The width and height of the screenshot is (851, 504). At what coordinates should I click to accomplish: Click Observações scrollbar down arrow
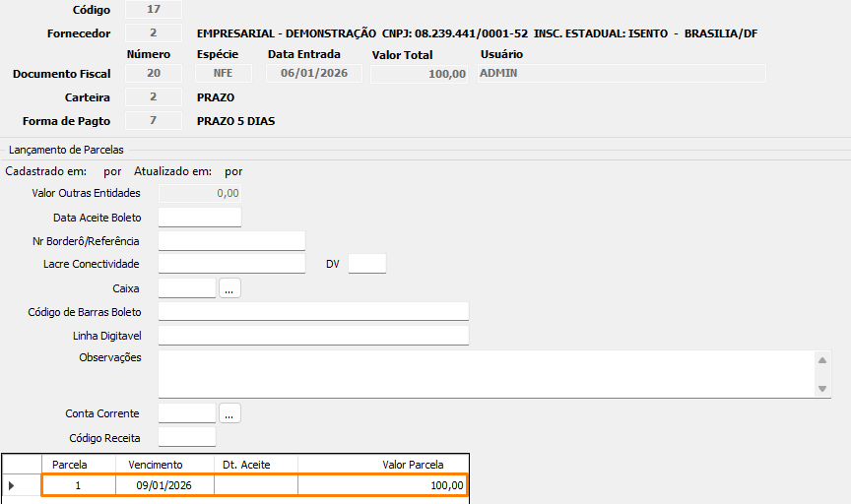pos(822,389)
